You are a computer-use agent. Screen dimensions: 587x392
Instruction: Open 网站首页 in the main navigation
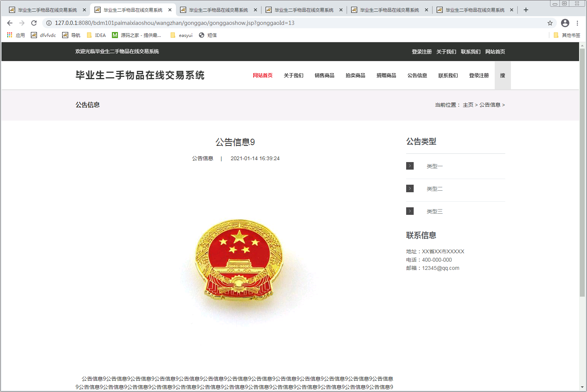tap(263, 75)
